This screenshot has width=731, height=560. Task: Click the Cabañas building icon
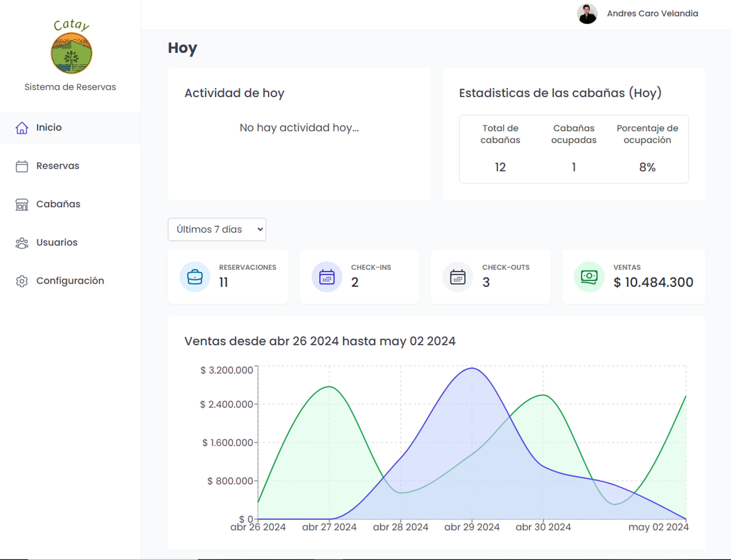point(22,204)
